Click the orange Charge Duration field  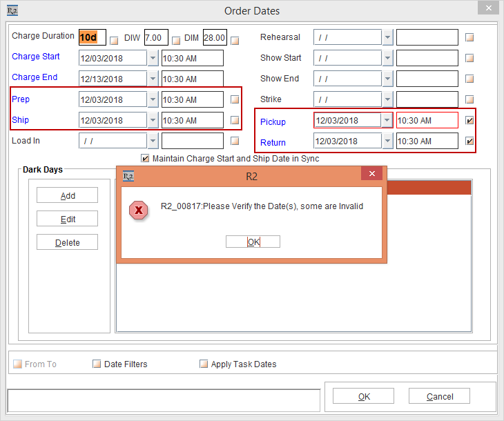[93, 37]
